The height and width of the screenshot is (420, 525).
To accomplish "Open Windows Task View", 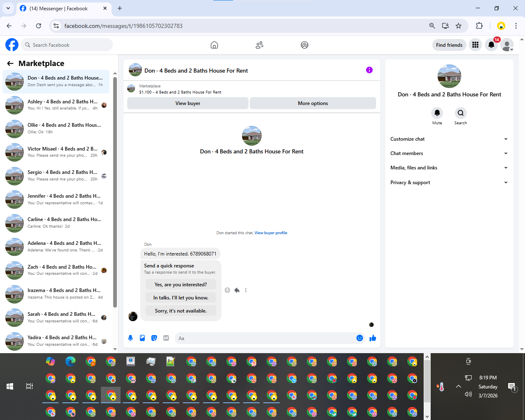I will click(x=30, y=386).
